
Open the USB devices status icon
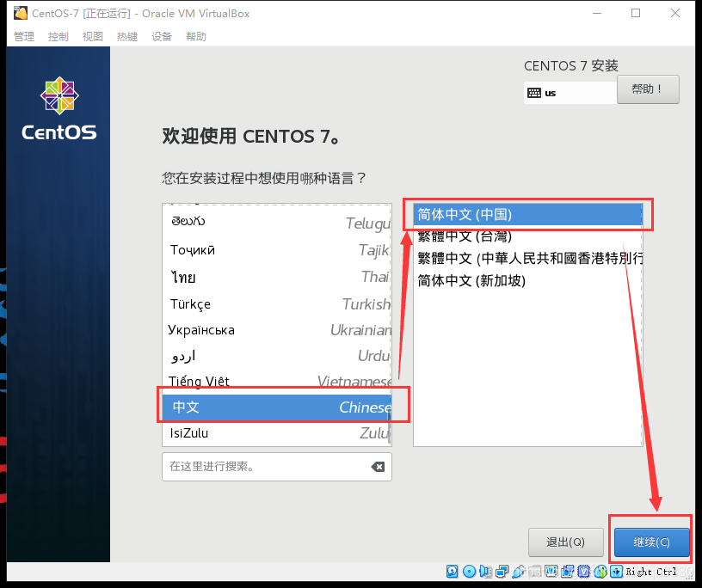click(x=519, y=572)
